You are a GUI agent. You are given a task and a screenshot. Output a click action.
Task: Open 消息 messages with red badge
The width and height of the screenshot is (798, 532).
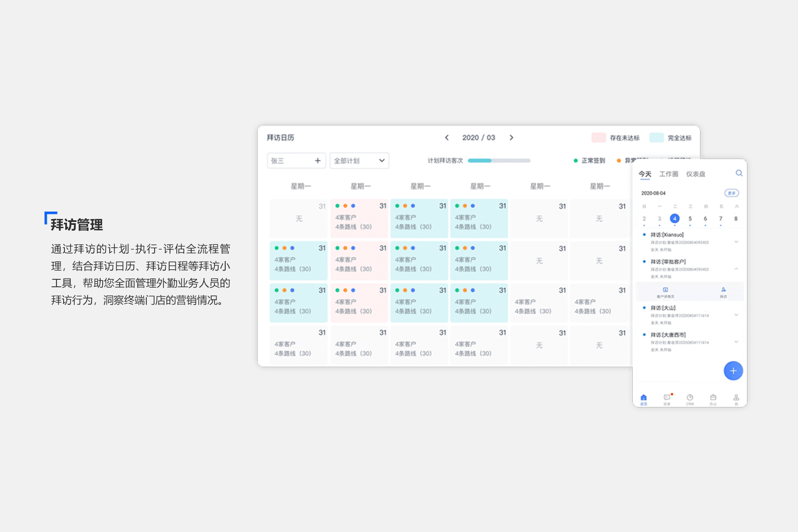coord(667,399)
